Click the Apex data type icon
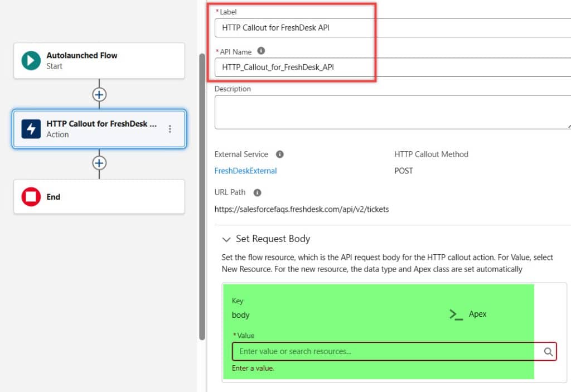The height and width of the screenshot is (392, 571). click(x=456, y=314)
